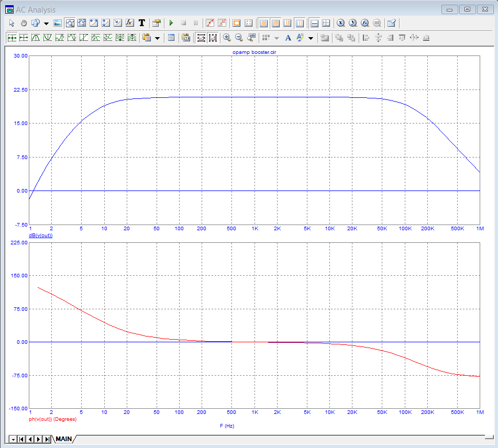Click the Valley cursor function icon
This screenshot has height=448, width=498.
[48, 38]
